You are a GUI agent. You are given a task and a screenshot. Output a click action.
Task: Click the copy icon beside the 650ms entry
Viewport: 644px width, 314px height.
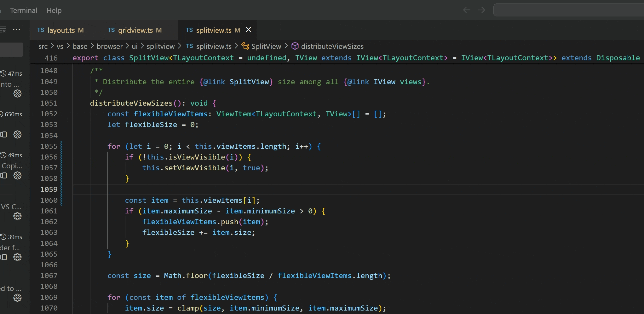4,134
